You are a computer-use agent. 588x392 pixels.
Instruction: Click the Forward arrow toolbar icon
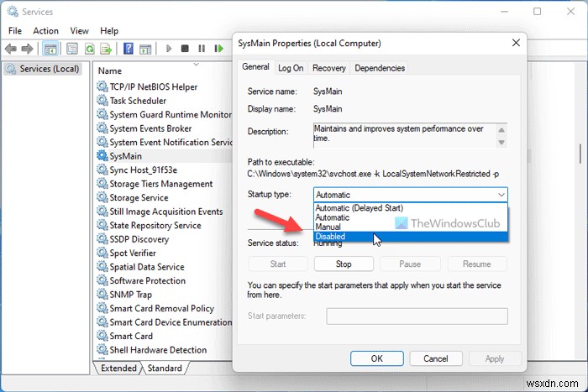point(27,49)
